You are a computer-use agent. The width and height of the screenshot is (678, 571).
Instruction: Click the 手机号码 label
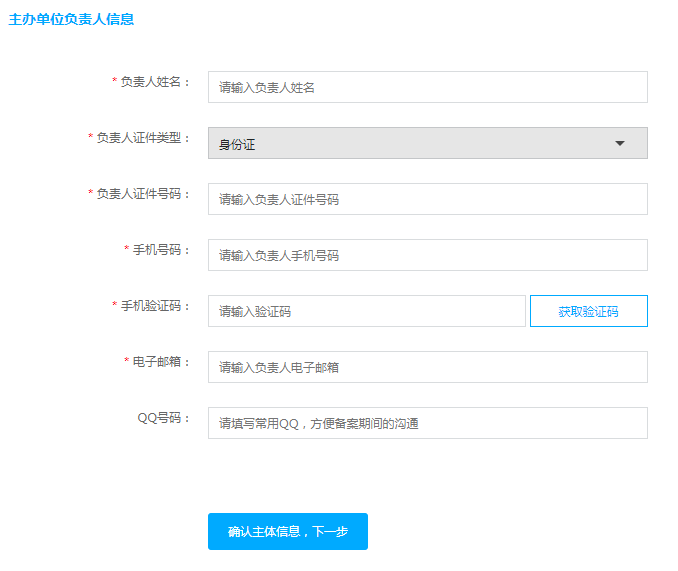coord(161,250)
